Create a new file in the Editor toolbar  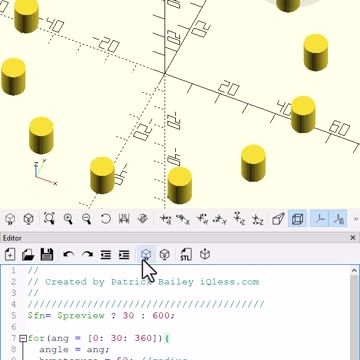tap(10, 255)
